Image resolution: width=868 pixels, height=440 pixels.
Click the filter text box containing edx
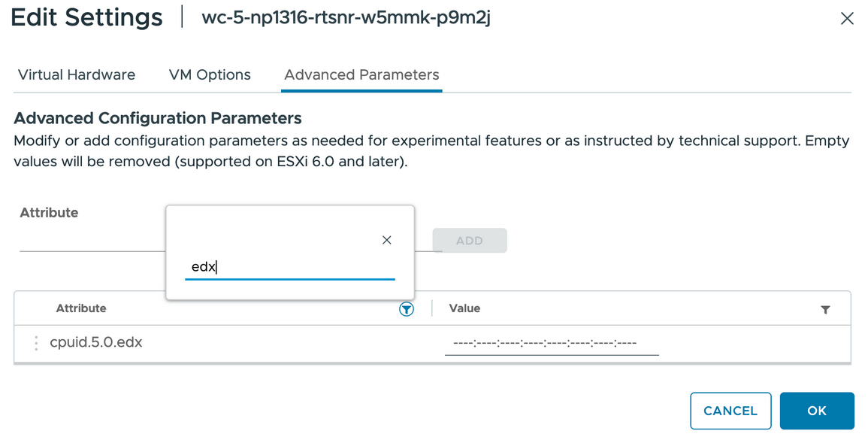(289, 267)
